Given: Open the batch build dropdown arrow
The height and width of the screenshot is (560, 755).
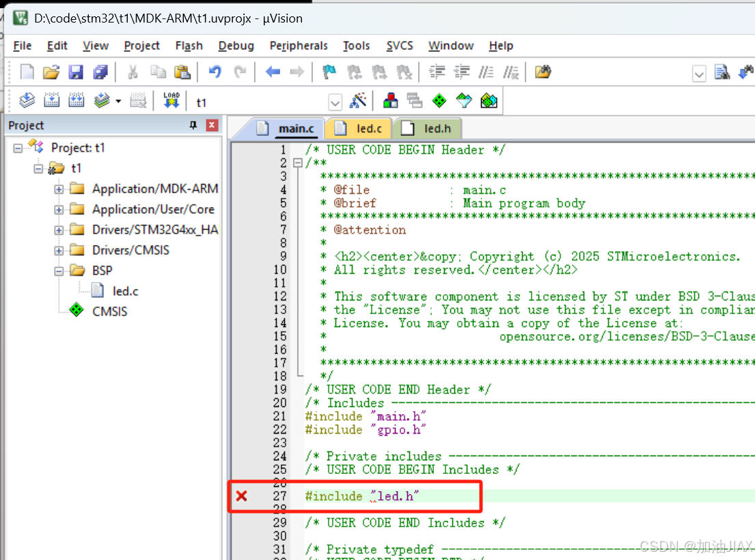Looking at the screenshot, I should [118, 101].
